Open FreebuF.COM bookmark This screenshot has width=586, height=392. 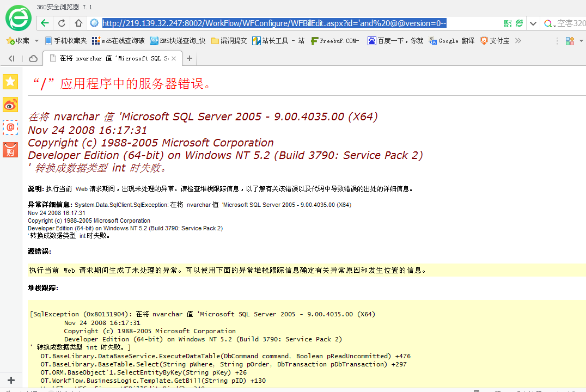[335, 41]
